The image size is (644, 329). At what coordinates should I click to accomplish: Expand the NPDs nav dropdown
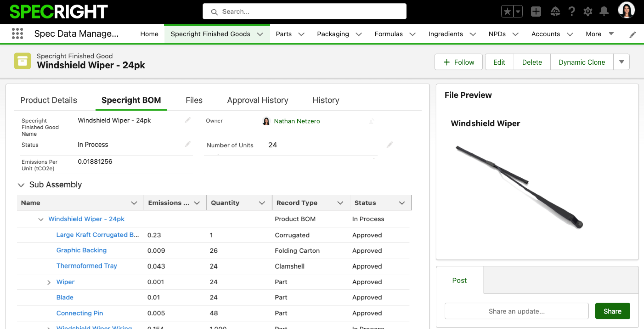click(x=515, y=34)
